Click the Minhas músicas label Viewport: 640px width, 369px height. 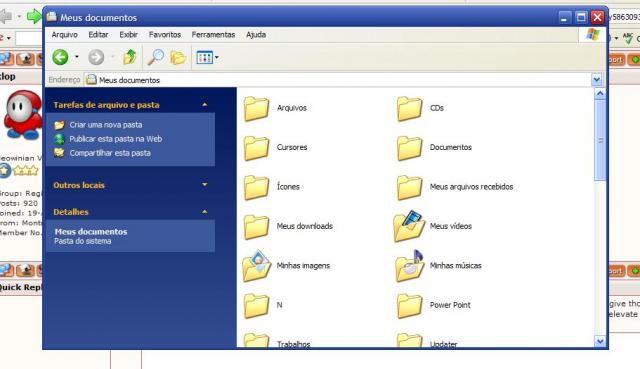tap(456, 266)
